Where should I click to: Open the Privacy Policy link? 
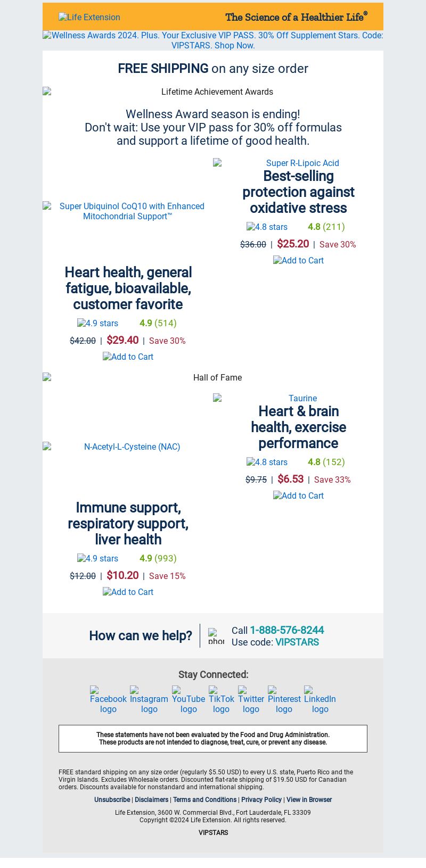click(261, 800)
